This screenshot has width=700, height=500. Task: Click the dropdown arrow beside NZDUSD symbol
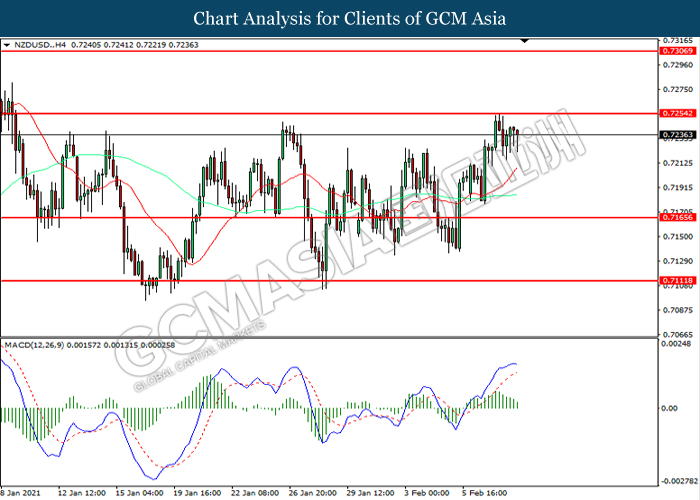click(x=7, y=45)
